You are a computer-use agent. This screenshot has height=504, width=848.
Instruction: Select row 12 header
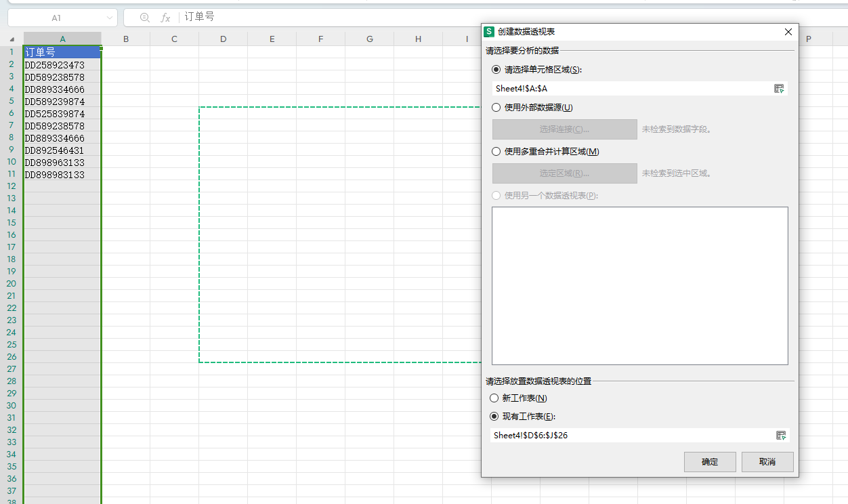click(x=12, y=186)
